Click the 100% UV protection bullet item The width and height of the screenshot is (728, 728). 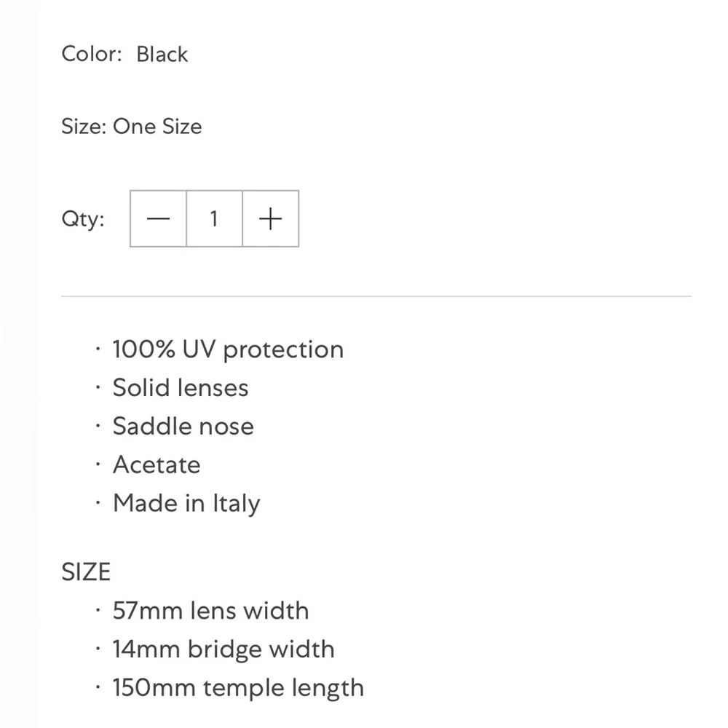coord(228,349)
